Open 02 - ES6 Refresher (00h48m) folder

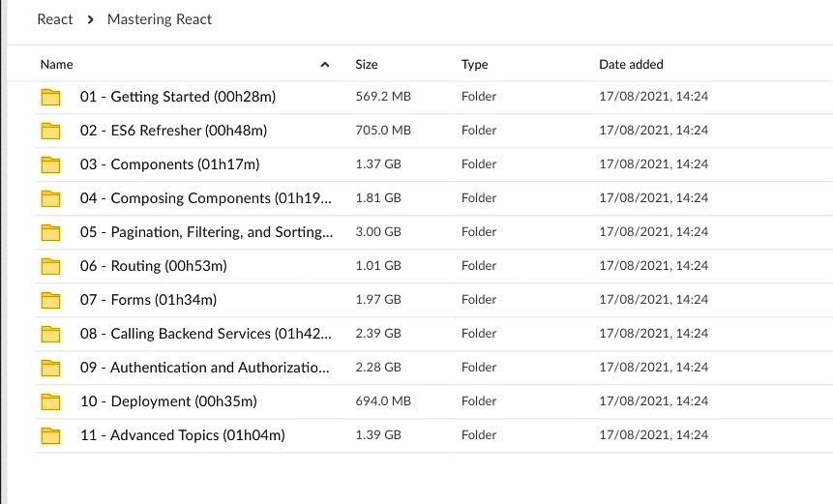pyautogui.click(x=174, y=131)
